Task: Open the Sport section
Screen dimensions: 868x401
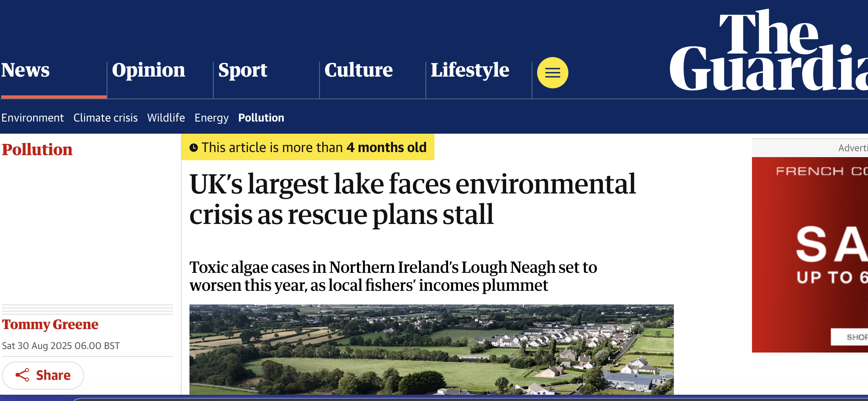Action: 243,71
